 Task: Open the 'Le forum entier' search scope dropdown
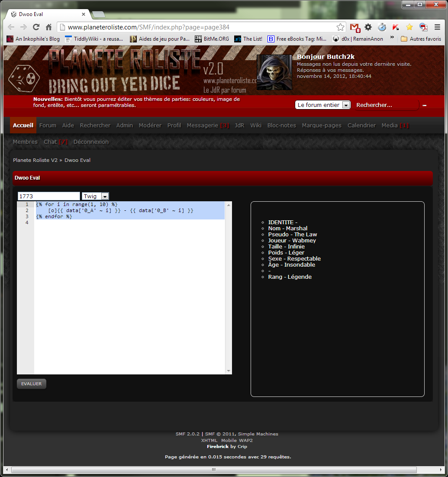pos(322,105)
